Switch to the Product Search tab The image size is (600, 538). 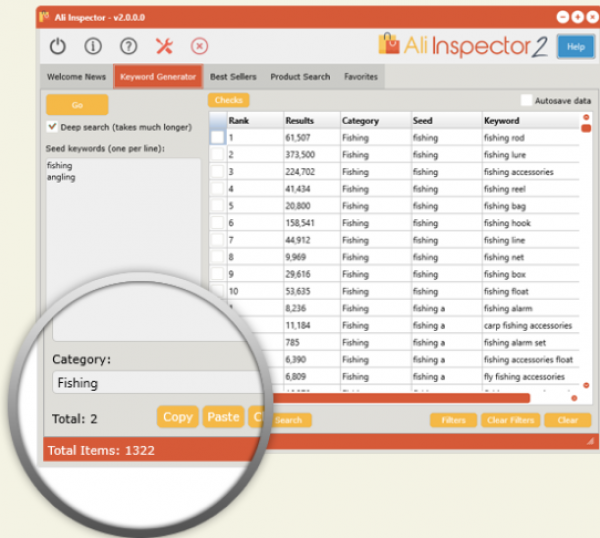(x=300, y=77)
